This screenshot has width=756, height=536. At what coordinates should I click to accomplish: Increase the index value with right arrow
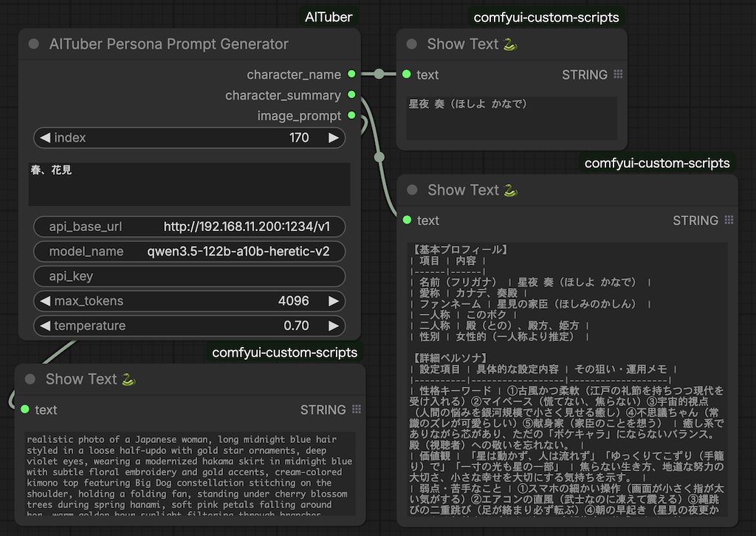(x=334, y=138)
